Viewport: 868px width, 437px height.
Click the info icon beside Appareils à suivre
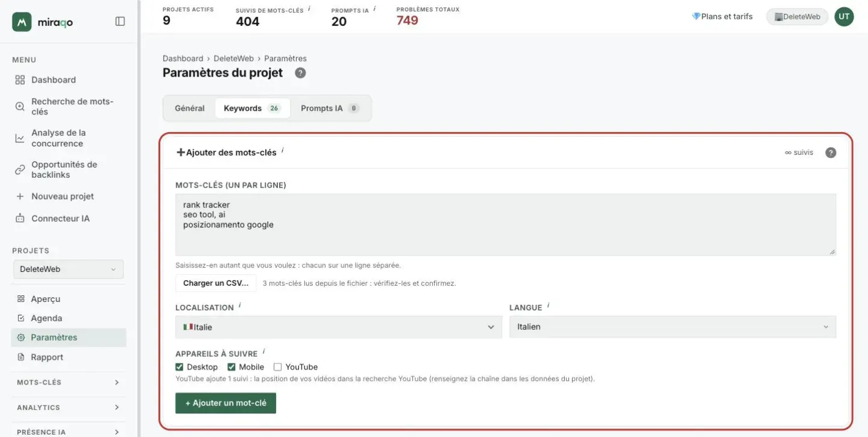(x=263, y=352)
